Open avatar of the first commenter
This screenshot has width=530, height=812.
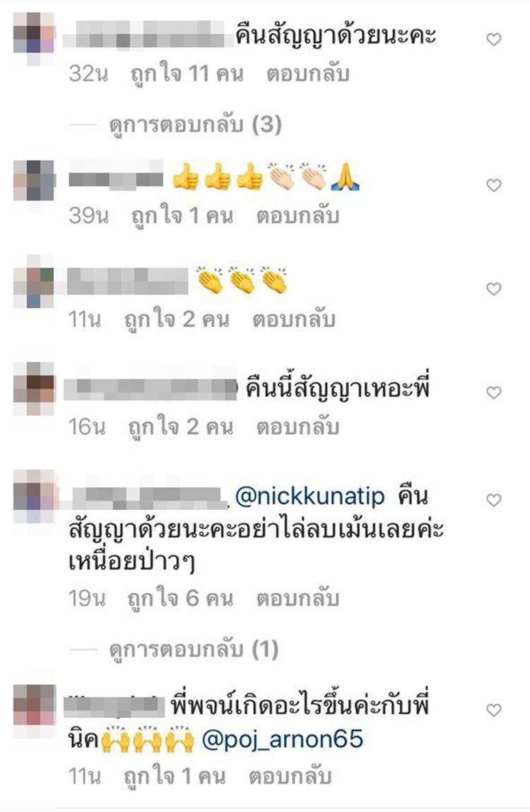tap(34, 32)
